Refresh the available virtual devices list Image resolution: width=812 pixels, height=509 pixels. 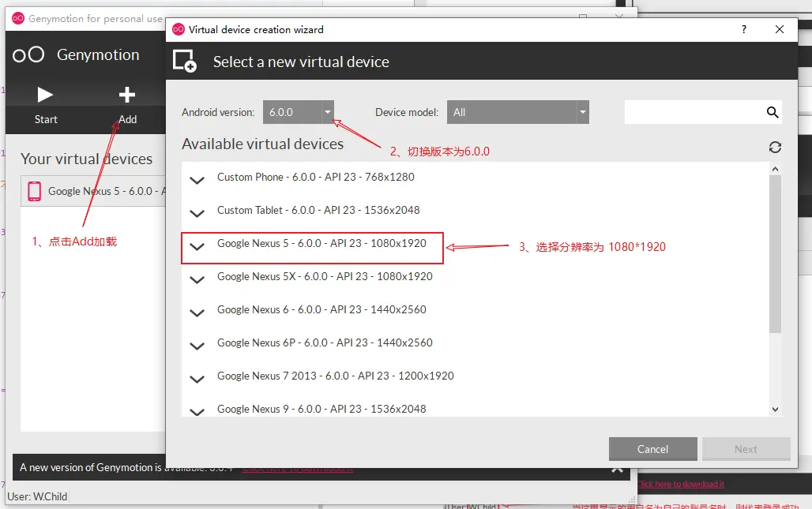tap(775, 148)
